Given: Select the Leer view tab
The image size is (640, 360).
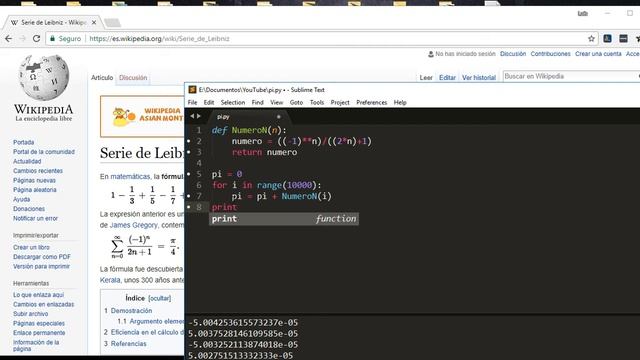Looking at the screenshot, I should pos(426,78).
